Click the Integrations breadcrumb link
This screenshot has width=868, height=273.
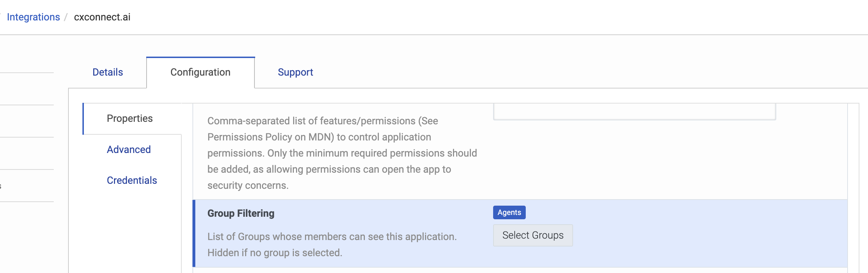(33, 17)
